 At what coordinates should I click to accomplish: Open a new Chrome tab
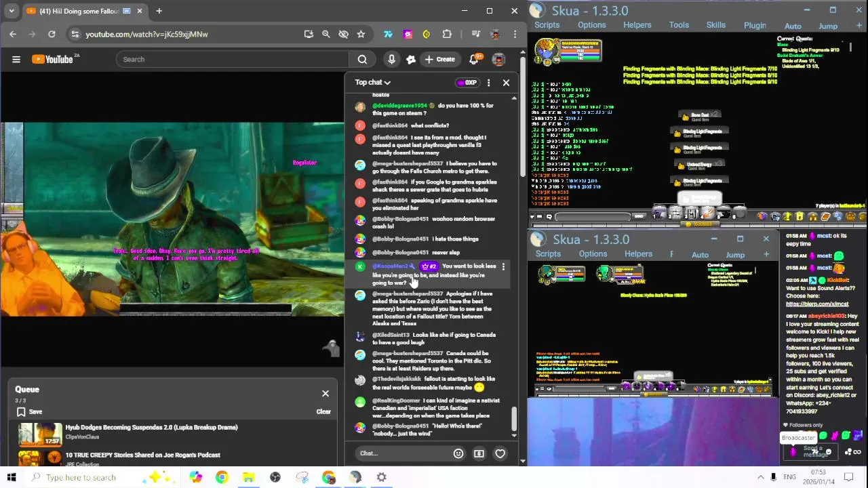coord(159,11)
